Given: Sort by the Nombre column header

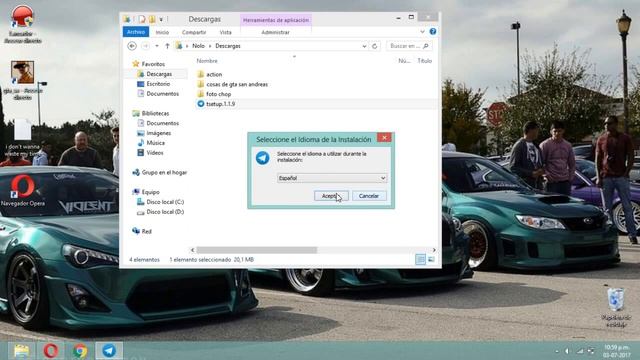Looking at the screenshot, I should 207,61.
